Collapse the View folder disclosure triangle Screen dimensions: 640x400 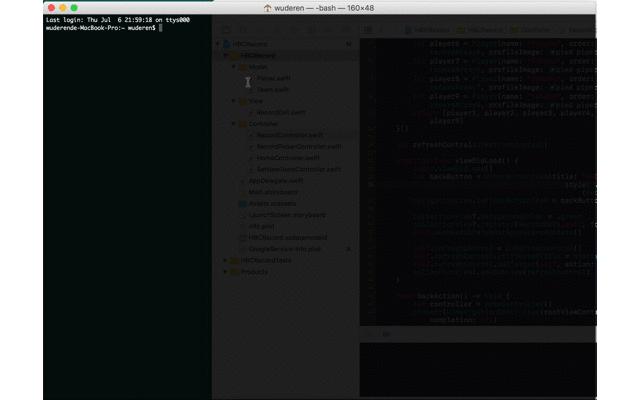pyautogui.click(x=234, y=101)
